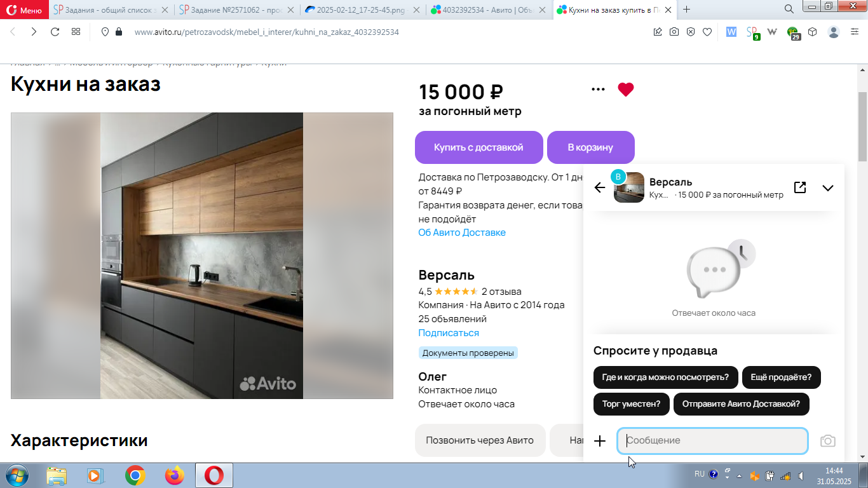Take a snapshot with the camera icon
Image resolution: width=868 pixels, height=488 pixels.
[x=674, y=32]
